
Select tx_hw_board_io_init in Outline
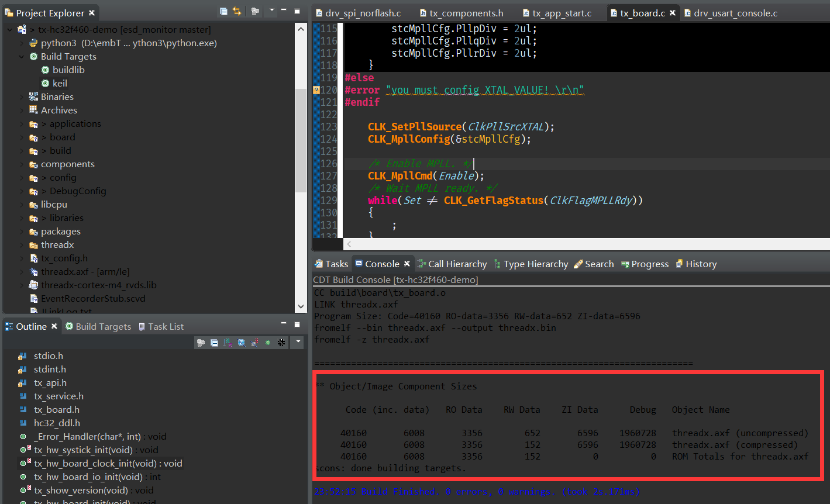pyautogui.click(x=90, y=477)
